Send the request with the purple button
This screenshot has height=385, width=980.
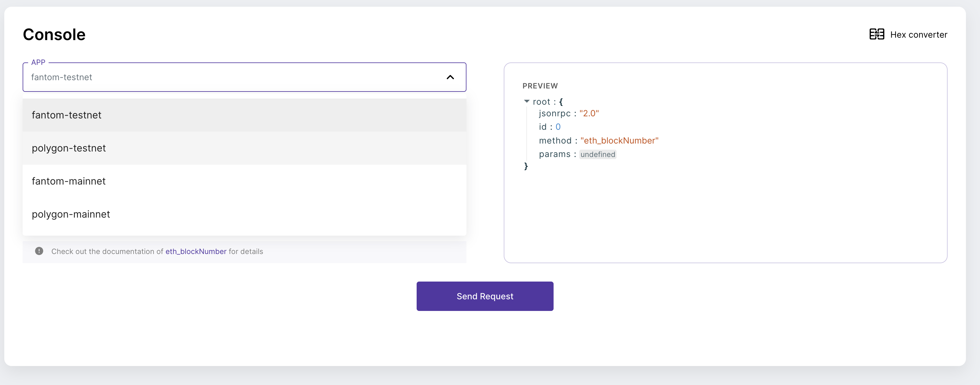click(x=485, y=296)
